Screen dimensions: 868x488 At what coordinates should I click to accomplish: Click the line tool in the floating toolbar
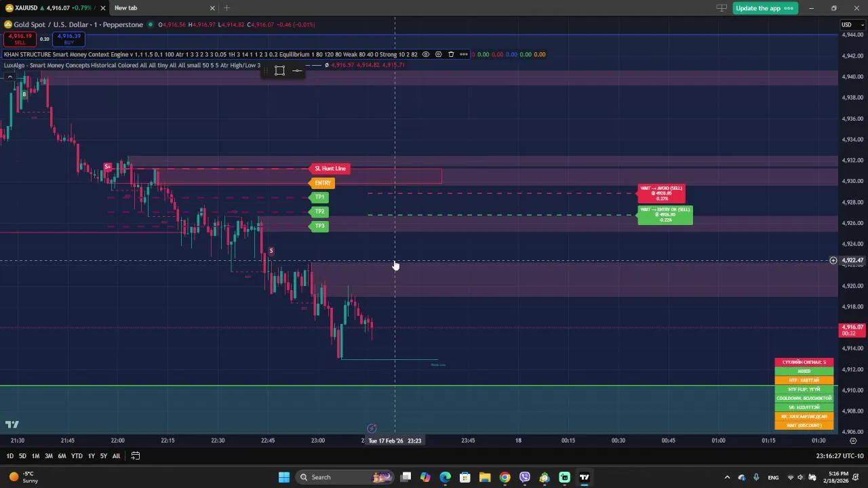click(x=297, y=70)
